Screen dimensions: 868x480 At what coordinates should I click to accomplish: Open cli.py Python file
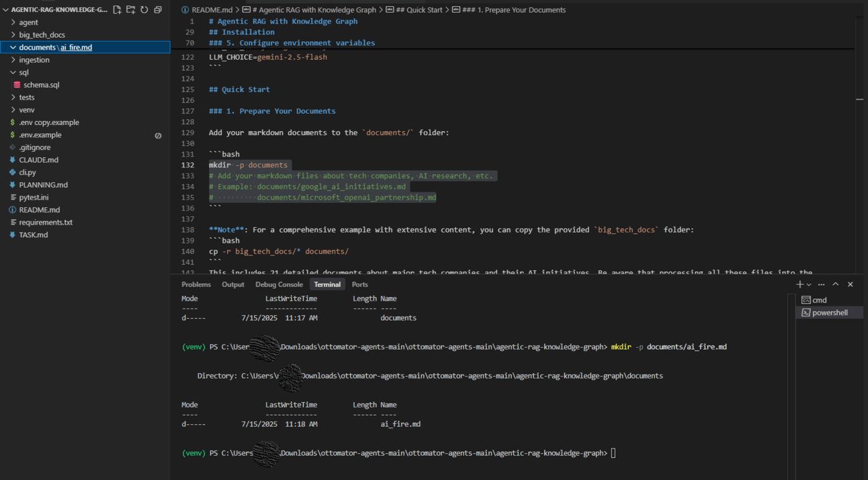[28, 172]
